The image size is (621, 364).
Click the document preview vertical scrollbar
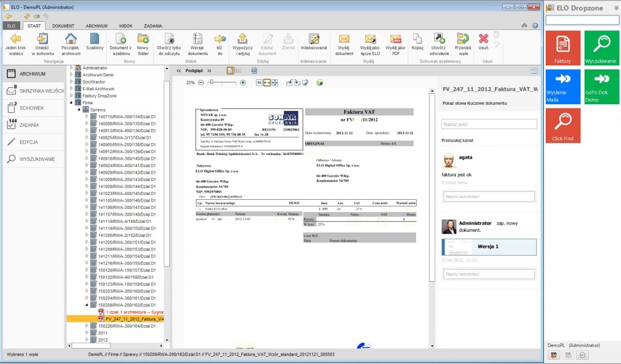click(432, 188)
